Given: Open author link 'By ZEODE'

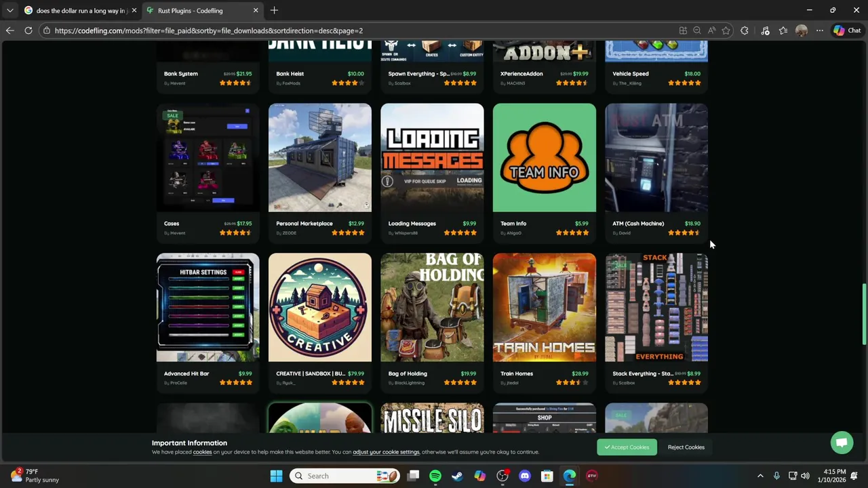Looking at the screenshot, I should point(286,233).
